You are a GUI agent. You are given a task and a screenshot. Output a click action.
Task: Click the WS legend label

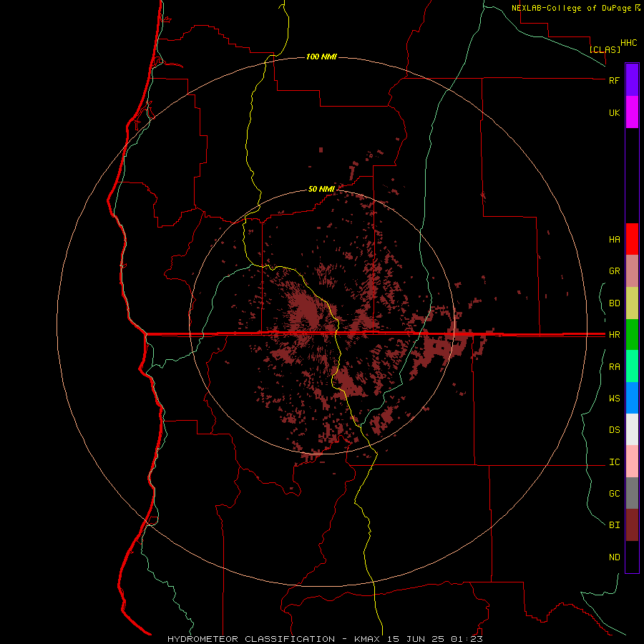pos(614,399)
